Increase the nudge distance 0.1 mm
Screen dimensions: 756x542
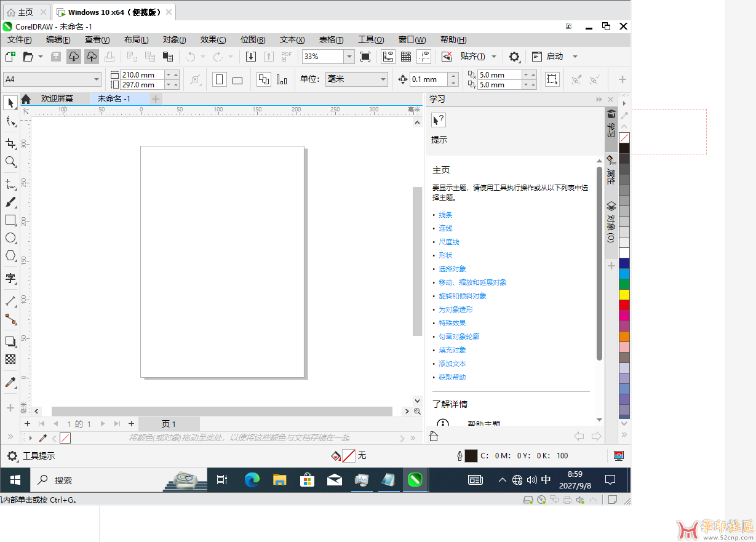coord(453,76)
